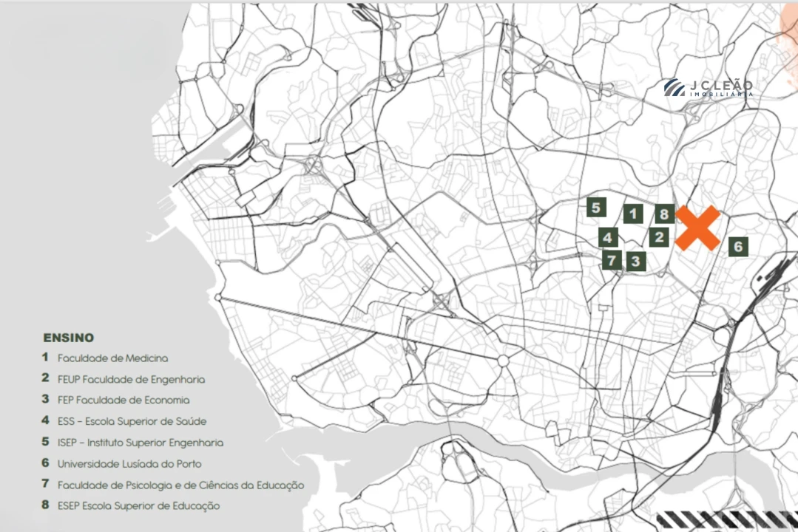Select FEP Faculdade de Economia legend entry
798x532 pixels.
[x=124, y=400]
